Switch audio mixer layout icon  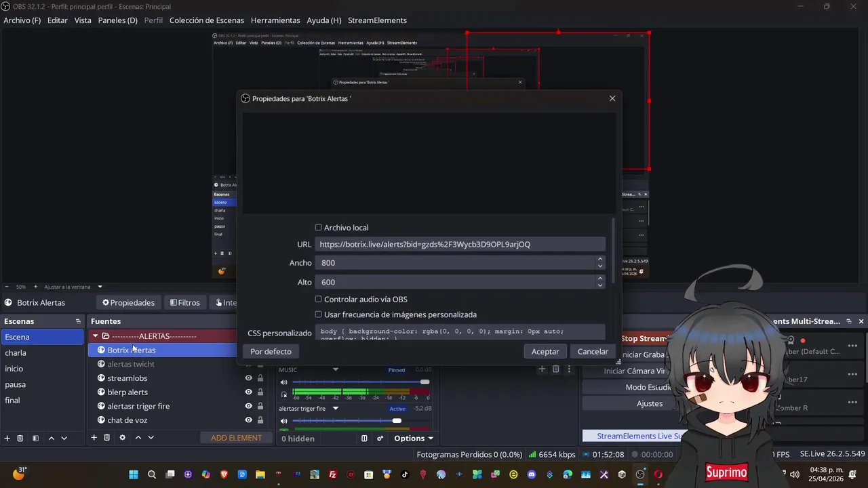tap(364, 439)
